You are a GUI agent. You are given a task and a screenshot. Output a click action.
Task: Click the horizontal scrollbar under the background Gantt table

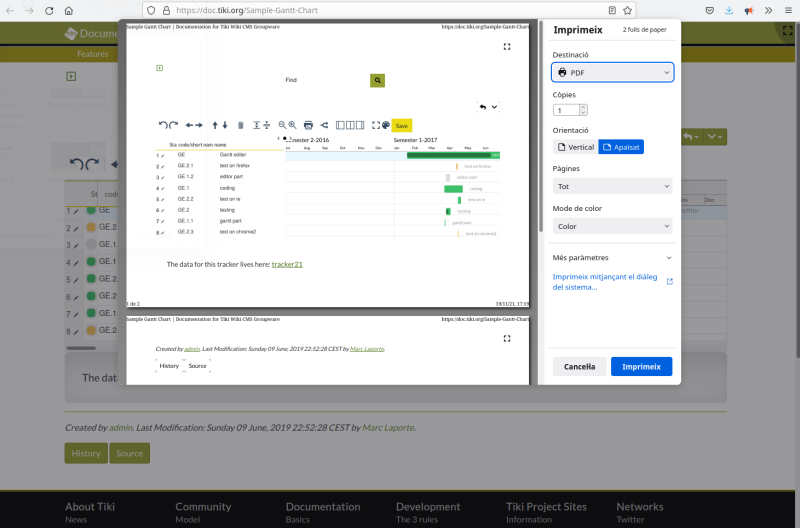[x=81, y=348]
